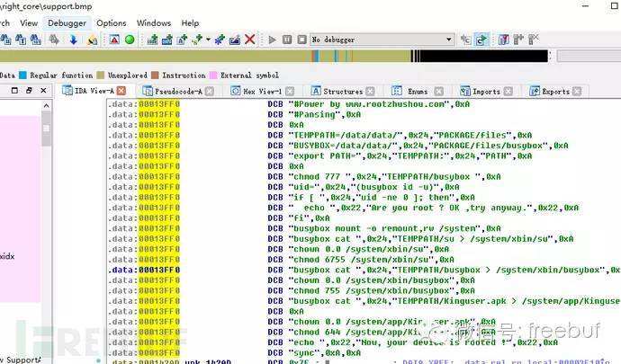Image resolution: width=621 pixels, height=364 pixels.
Task: Switch to the Structures tab
Action: point(343,92)
